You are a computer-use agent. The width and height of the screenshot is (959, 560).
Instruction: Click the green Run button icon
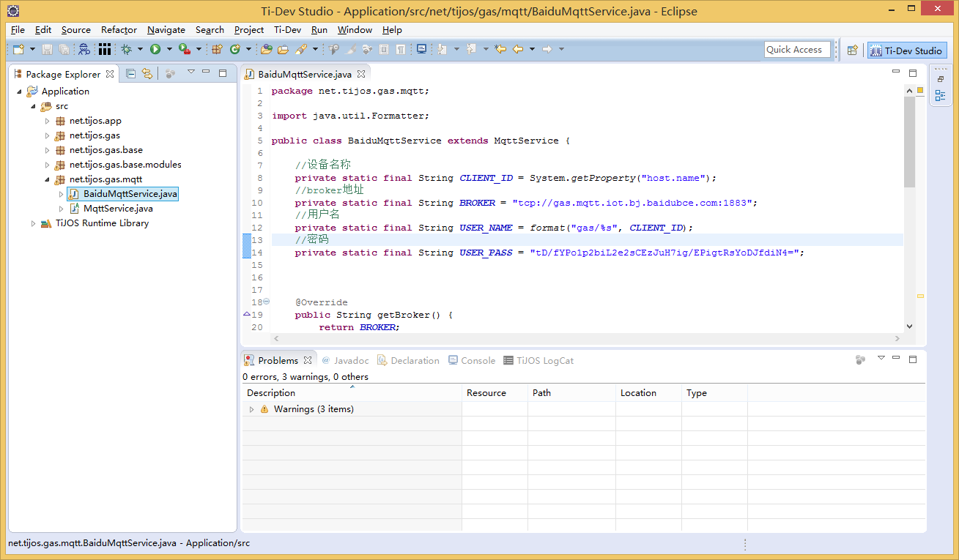(155, 49)
